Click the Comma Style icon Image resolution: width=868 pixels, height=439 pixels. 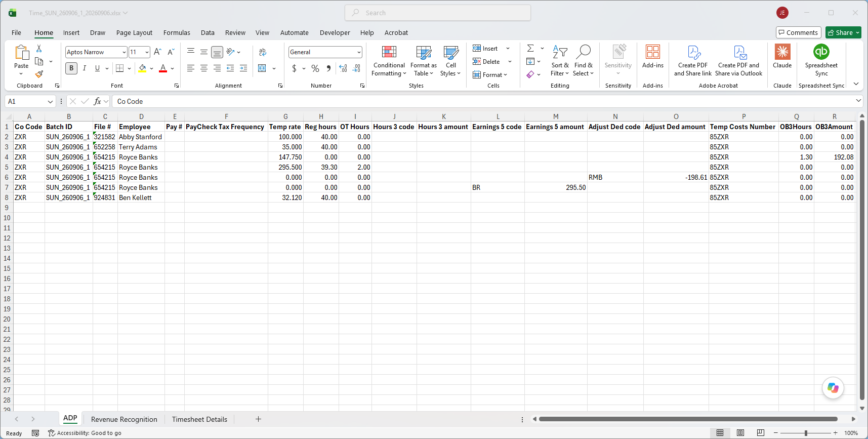pyautogui.click(x=328, y=68)
